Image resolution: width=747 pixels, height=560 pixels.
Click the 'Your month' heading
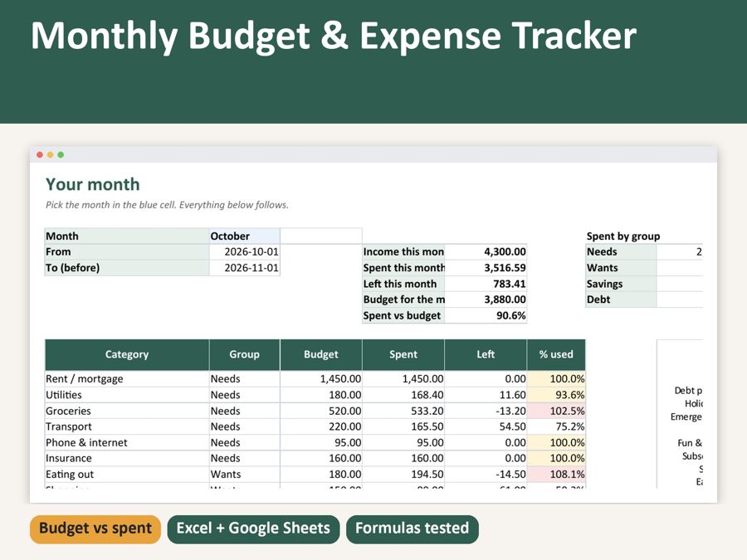[x=93, y=184]
